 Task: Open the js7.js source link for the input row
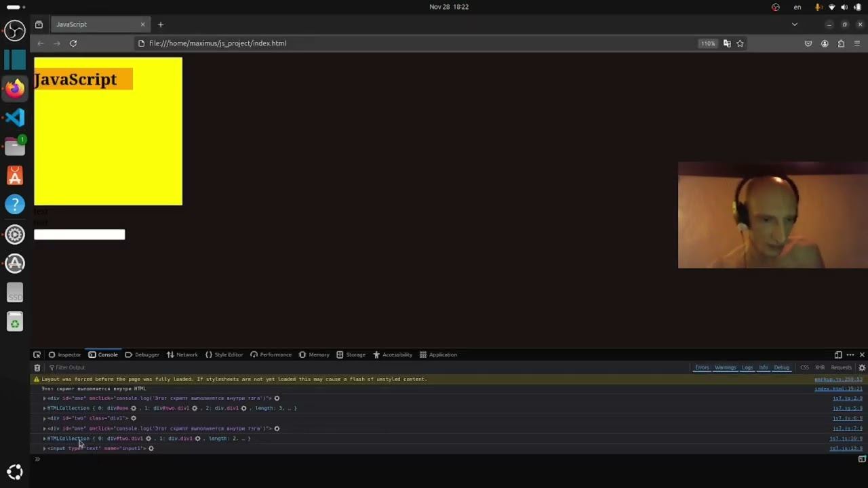[x=846, y=449]
